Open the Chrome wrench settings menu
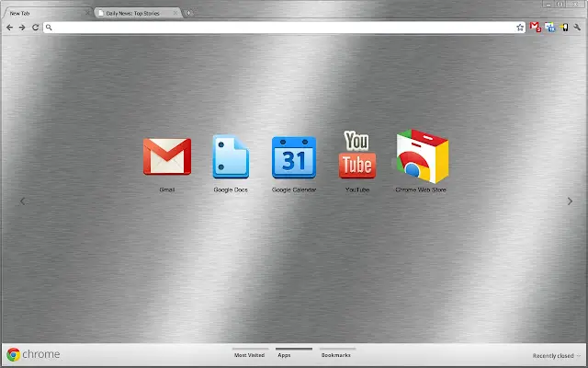The height and width of the screenshot is (368, 588). point(577,27)
